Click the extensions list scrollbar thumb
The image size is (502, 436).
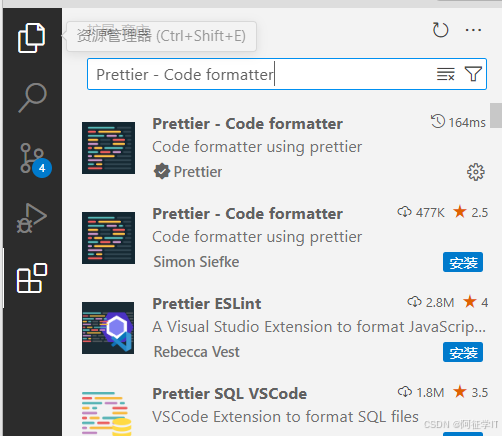point(496,115)
